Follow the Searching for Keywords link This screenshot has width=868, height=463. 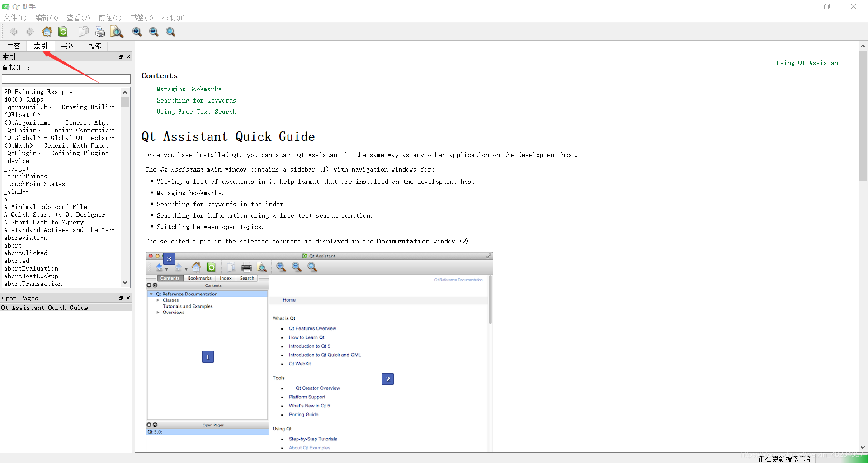[x=196, y=100]
